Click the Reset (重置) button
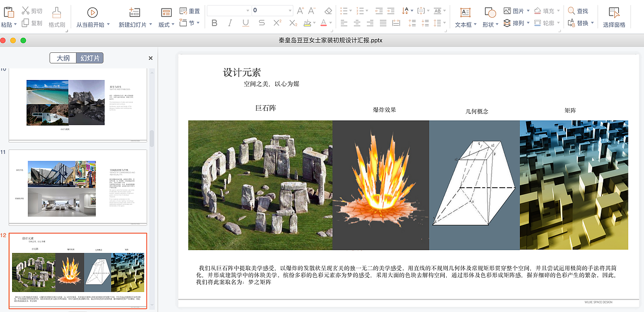This screenshot has height=312, width=644. tap(190, 11)
